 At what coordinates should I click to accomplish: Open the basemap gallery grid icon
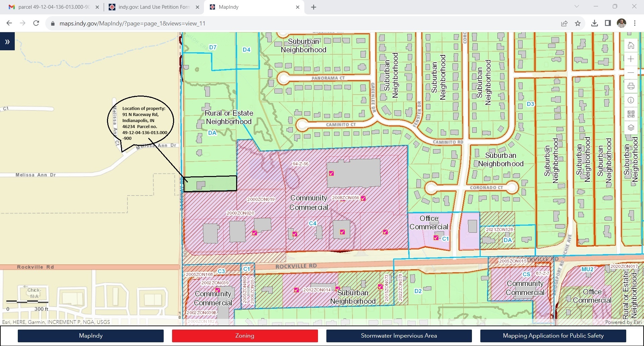click(631, 114)
